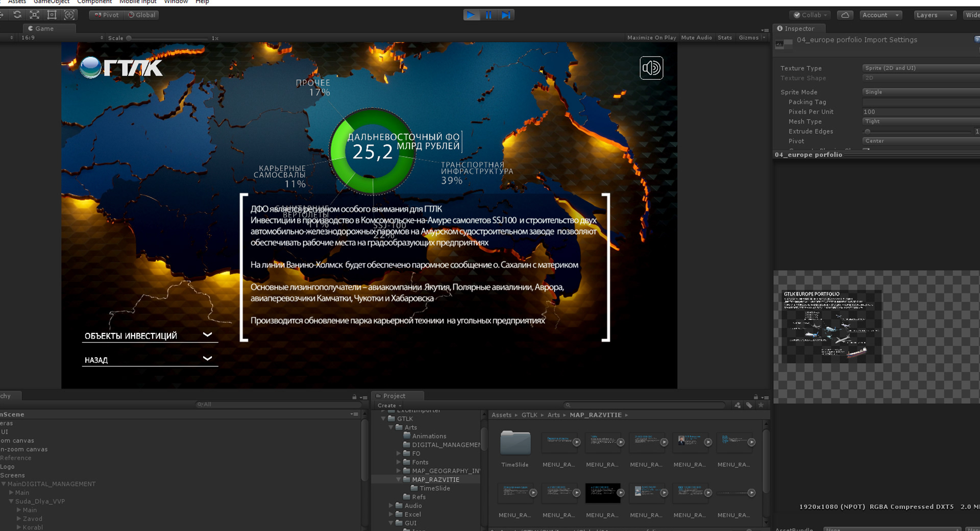Collapse the GTLK folder
The height and width of the screenshot is (531, 980).
(383, 419)
